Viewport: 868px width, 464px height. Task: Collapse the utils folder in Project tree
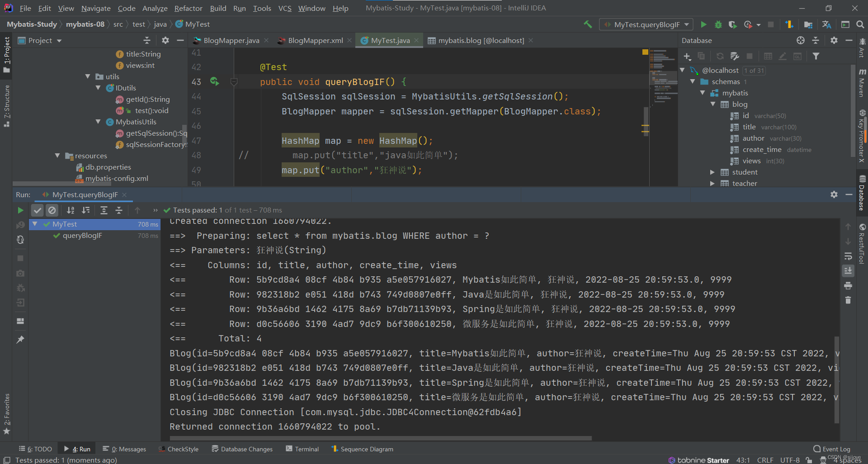88,76
